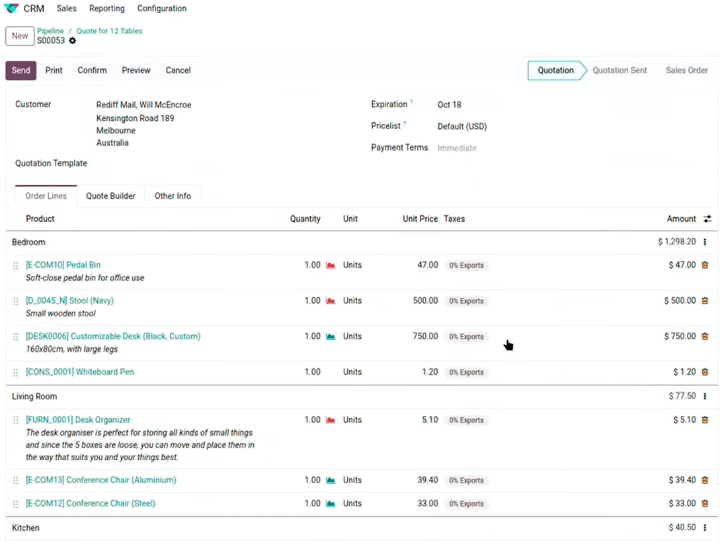The width and height of the screenshot is (720, 542).
Task: Open the [E-COM10] Pedal Bin product link
Action: (x=63, y=265)
